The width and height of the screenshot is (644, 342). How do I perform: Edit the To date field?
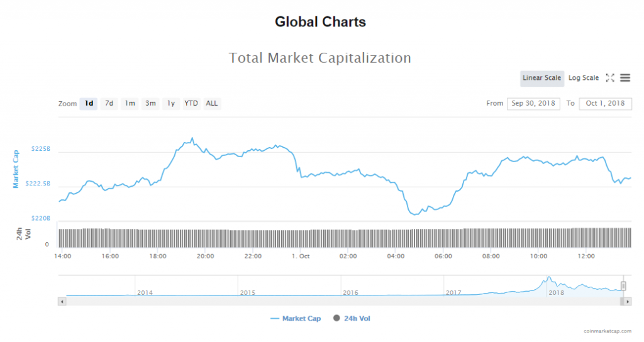coord(605,104)
